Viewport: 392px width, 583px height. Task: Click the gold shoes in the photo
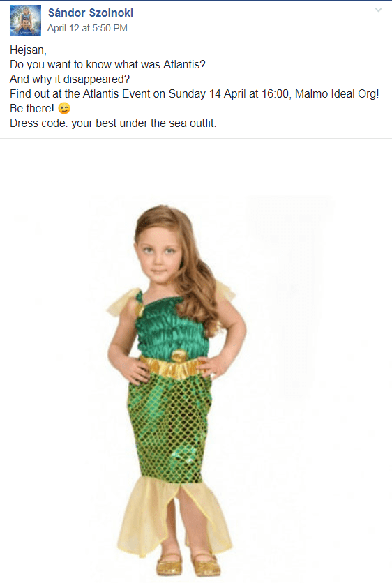(x=188, y=564)
